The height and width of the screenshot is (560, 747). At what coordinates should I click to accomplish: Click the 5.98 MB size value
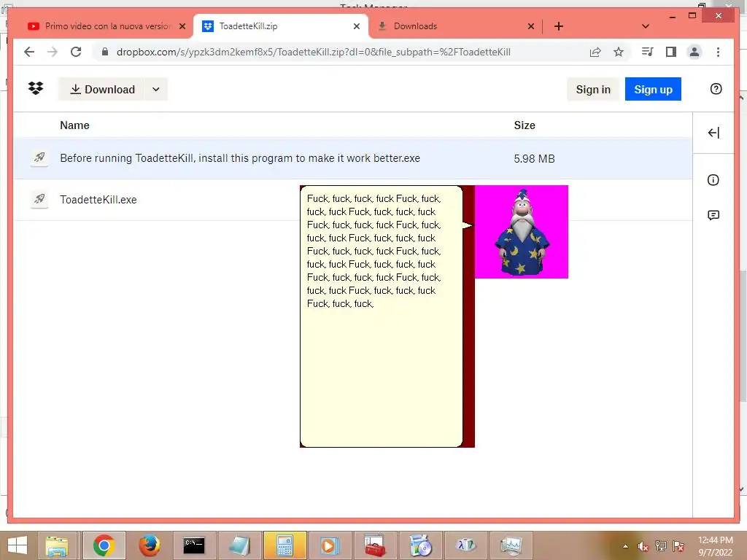click(x=534, y=158)
